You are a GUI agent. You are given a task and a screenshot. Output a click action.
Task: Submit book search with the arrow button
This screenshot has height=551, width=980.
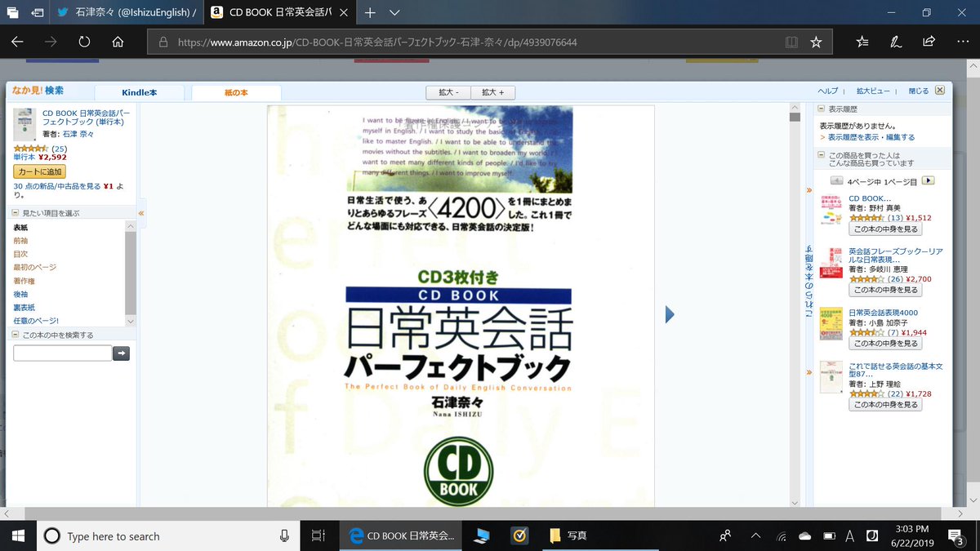(x=121, y=353)
